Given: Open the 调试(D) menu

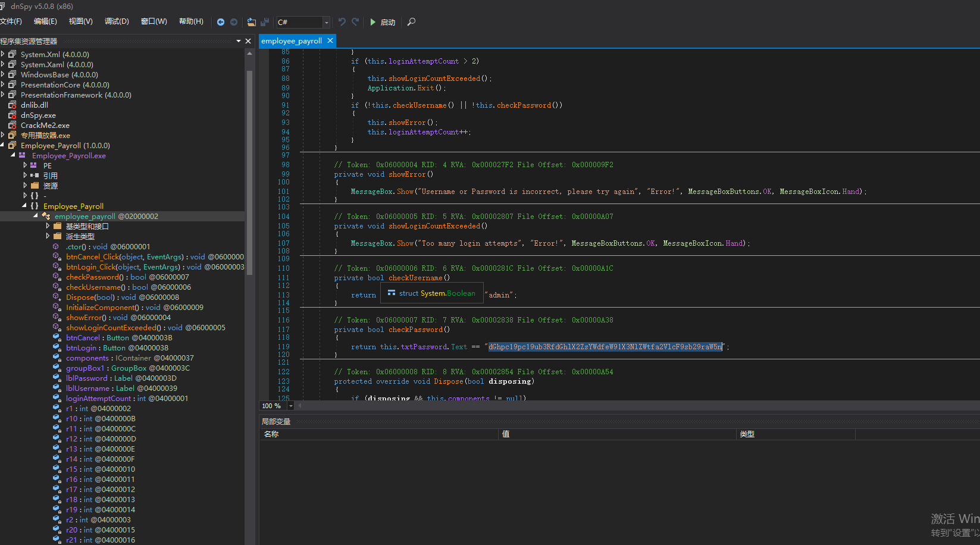Looking at the screenshot, I should pos(117,21).
